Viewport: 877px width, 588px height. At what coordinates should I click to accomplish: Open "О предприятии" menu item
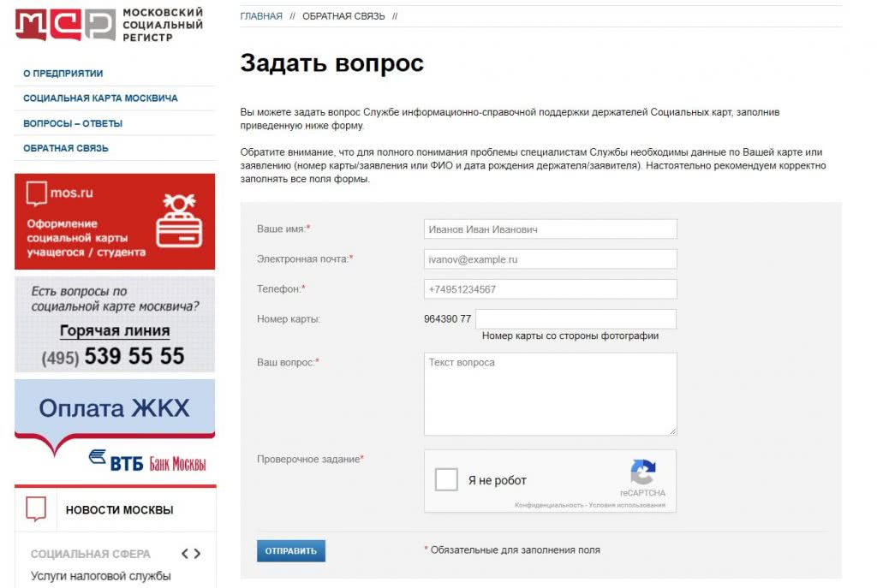pos(63,74)
